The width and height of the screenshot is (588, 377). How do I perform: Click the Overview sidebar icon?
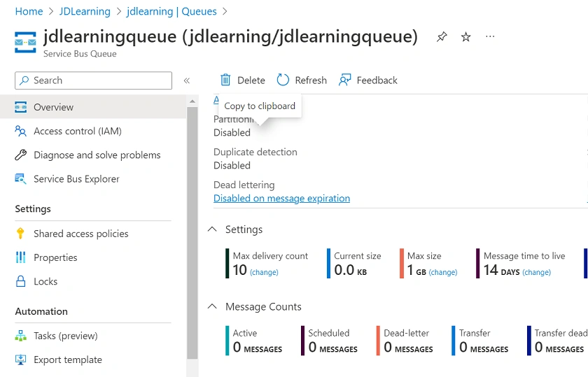click(20, 107)
